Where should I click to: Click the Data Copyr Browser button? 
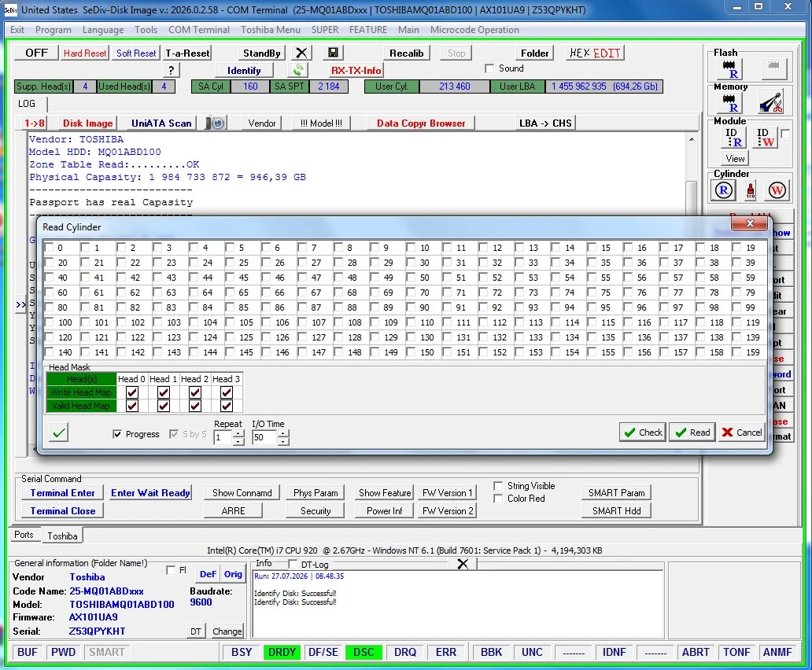pos(421,123)
